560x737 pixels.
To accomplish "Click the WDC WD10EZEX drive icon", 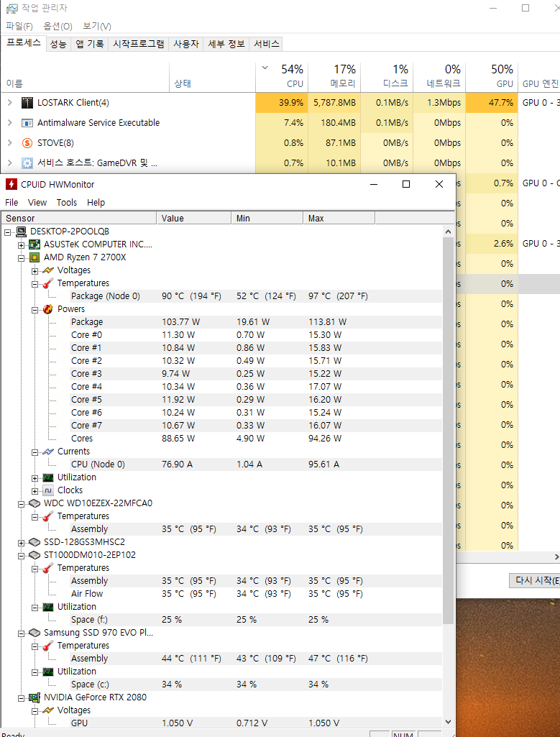I will click(35, 503).
